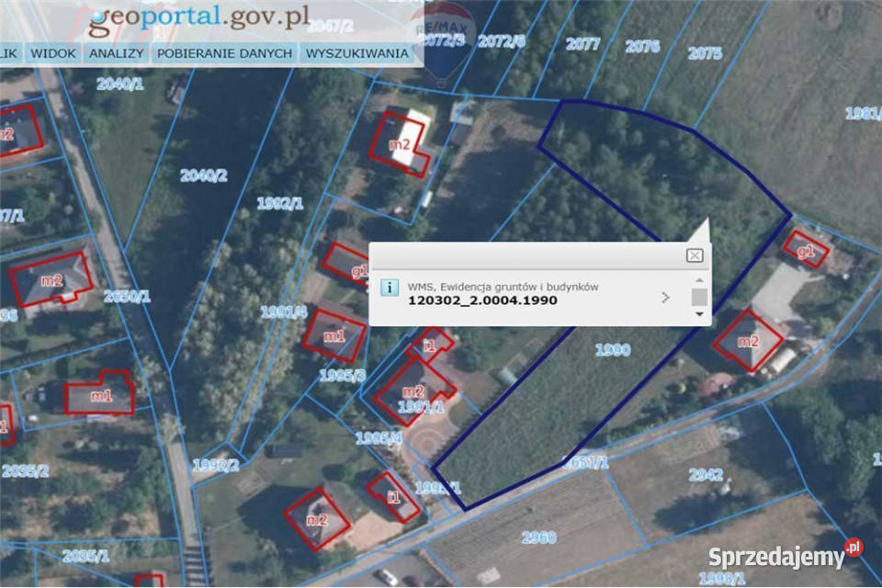Click the popup scrollbar thumb

pyautogui.click(x=700, y=297)
